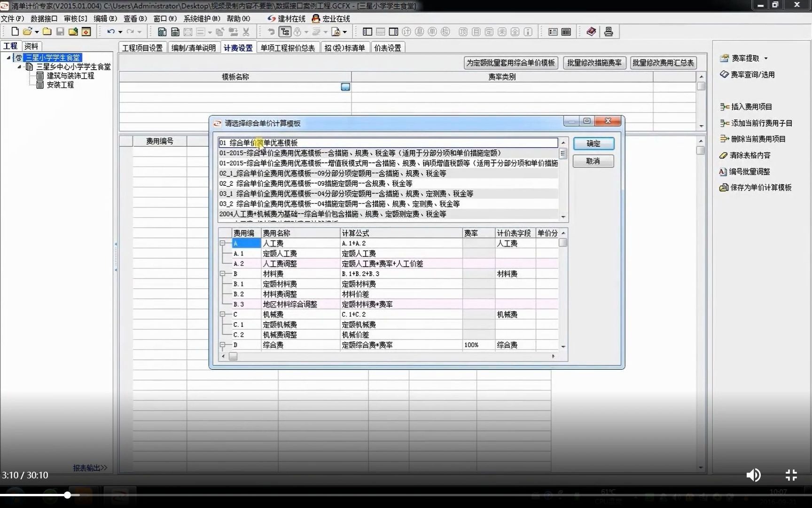The height and width of the screenshot is (508, 812).
Task: Select 2004人工费+机械费为基础 template entry
Action: pos(388,214)
